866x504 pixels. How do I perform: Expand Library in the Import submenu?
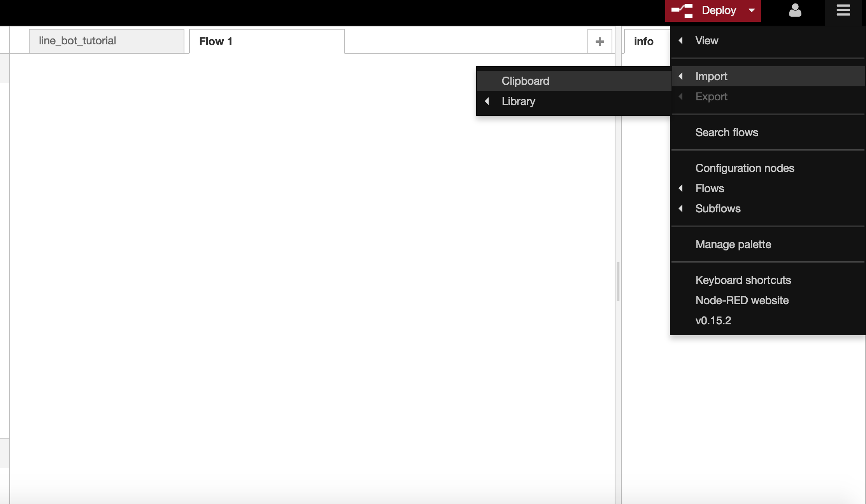pyautogui.click(x=574, y=101)
